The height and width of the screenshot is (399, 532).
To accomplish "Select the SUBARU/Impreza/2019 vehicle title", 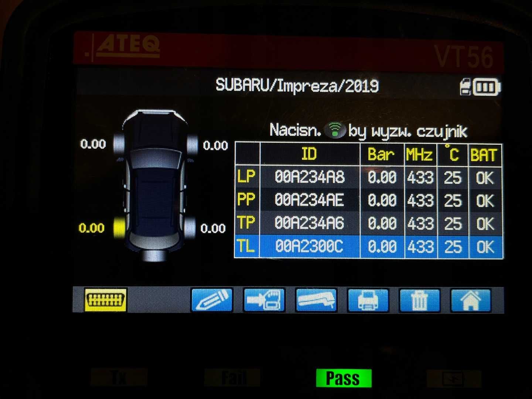I will coord(297,86).
